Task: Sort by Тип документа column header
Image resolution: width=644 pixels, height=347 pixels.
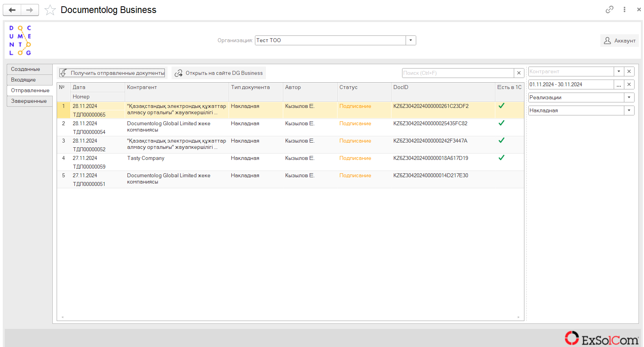Action: tap(256, 92)
